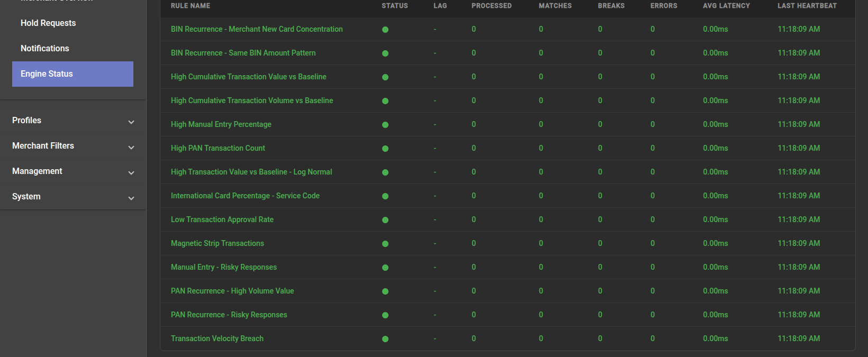This screenshot has width=868, height=357.
Task: Open High Transaction Value vs Baseline - Log Normal
Action: click(x=251, y=172)
